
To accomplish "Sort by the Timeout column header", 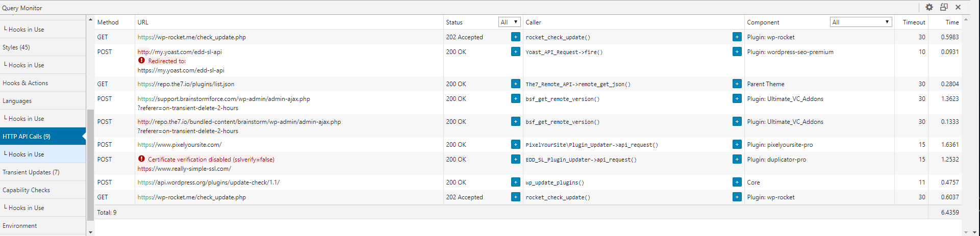I will [x=914, y=22].
